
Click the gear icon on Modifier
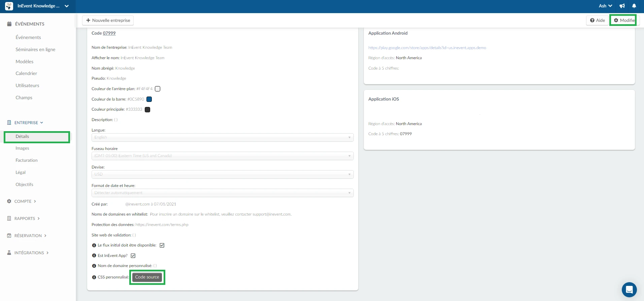pyautogui.click(x=616, y=21)
